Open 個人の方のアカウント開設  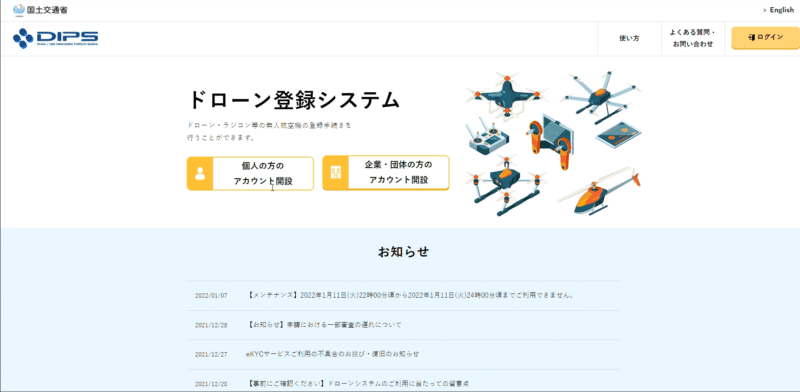pyautogui.click(x=251, y=174)
